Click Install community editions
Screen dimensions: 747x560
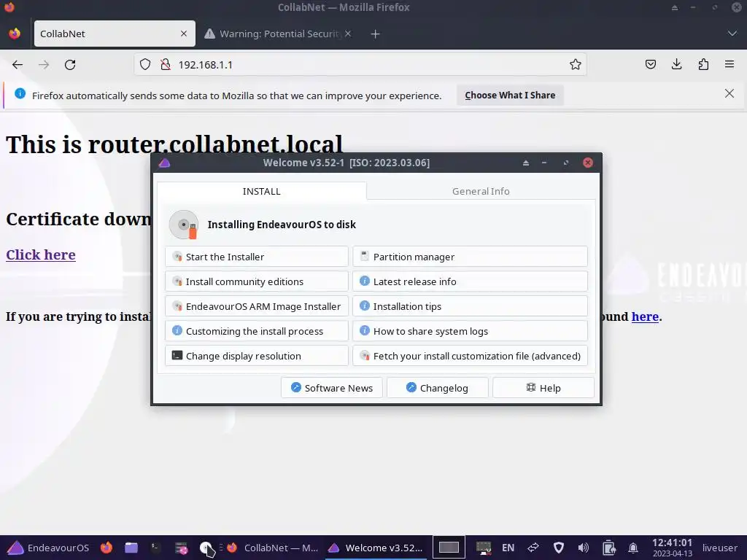(256, 281)
